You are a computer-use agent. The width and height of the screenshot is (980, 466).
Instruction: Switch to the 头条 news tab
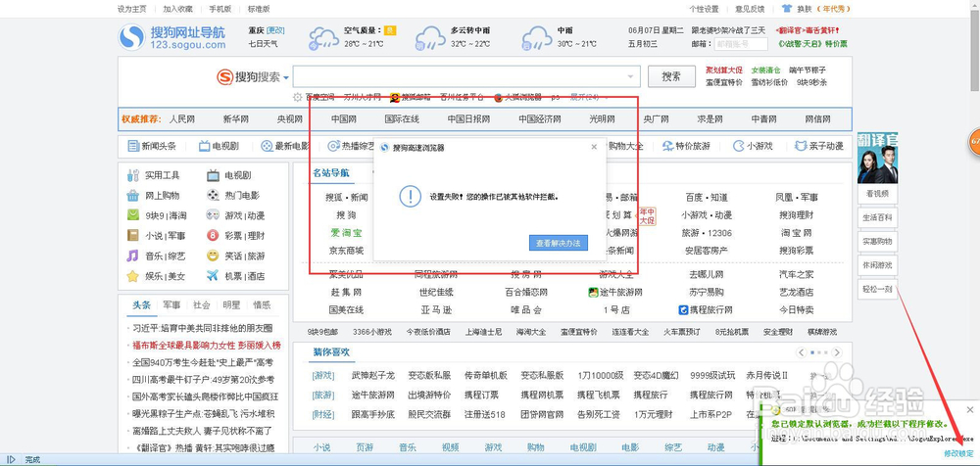pyautogui.click(x=141, y=305)
